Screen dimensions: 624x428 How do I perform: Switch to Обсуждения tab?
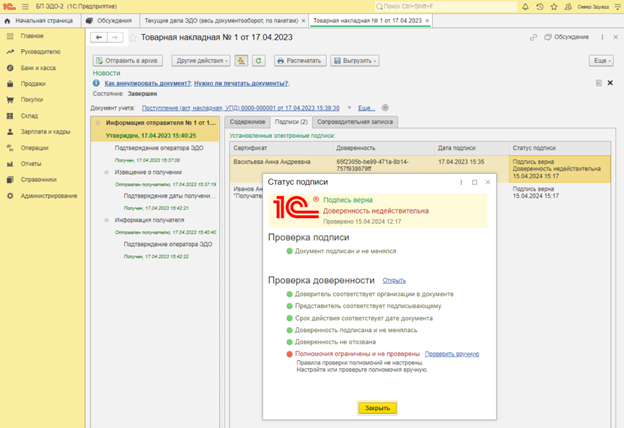click(110, 21)
